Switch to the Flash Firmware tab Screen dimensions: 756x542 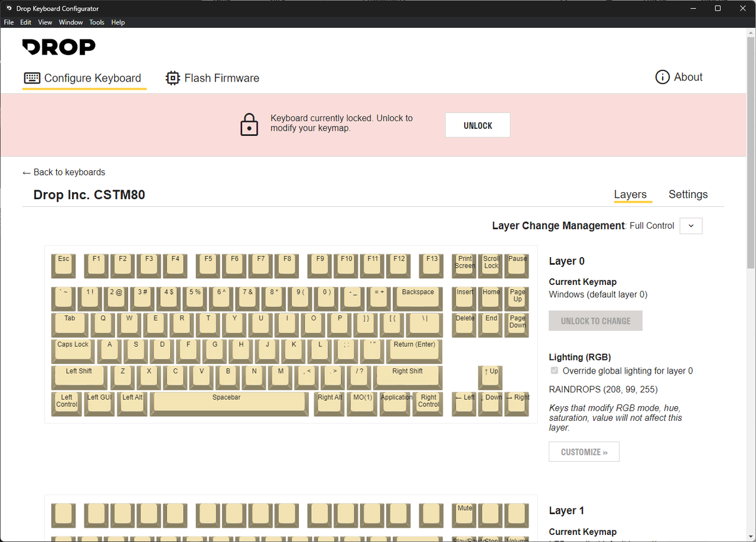[x=213, y=78]
